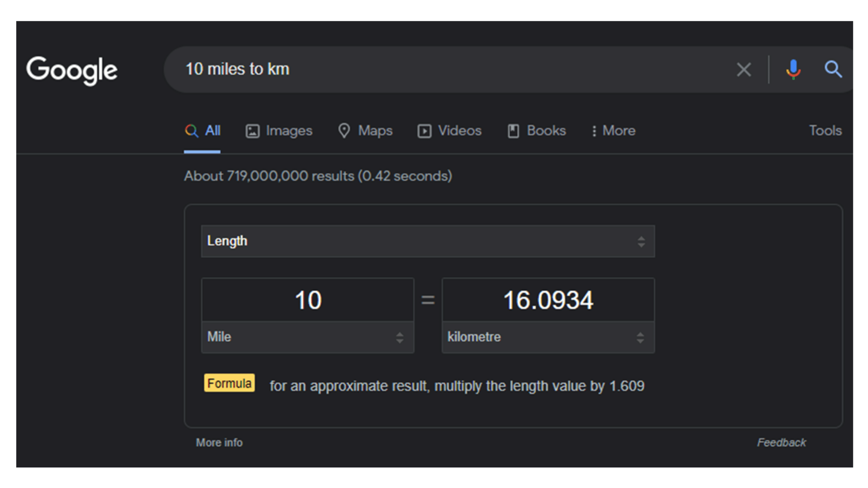Screen dimensions: 868x488
Task: Select the All results tab
Action: click(x=202, y=131)
